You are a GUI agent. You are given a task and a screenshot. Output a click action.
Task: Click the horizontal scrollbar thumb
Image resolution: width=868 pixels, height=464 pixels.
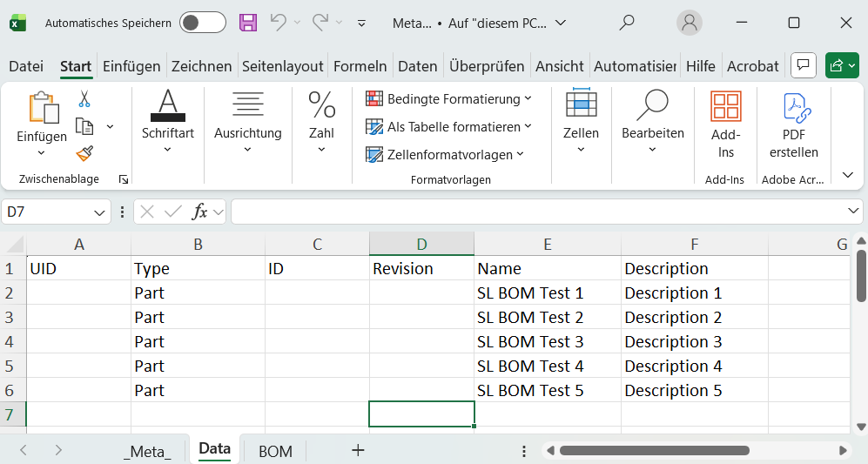click(x=655, y=450)
